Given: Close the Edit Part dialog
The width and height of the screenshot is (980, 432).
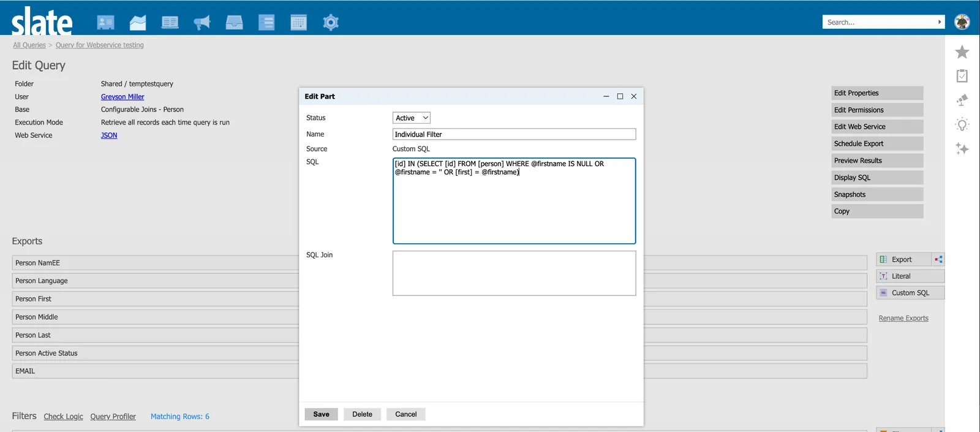Looking at the screenshot, I should (634, 96).
